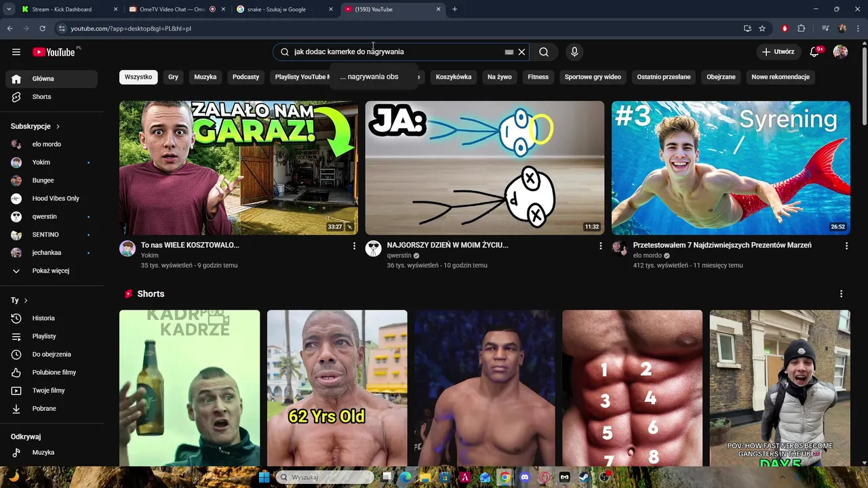Open the qwerstin channel avatar under video
This screenshot has width=868, height=488.
pos(374,249)
